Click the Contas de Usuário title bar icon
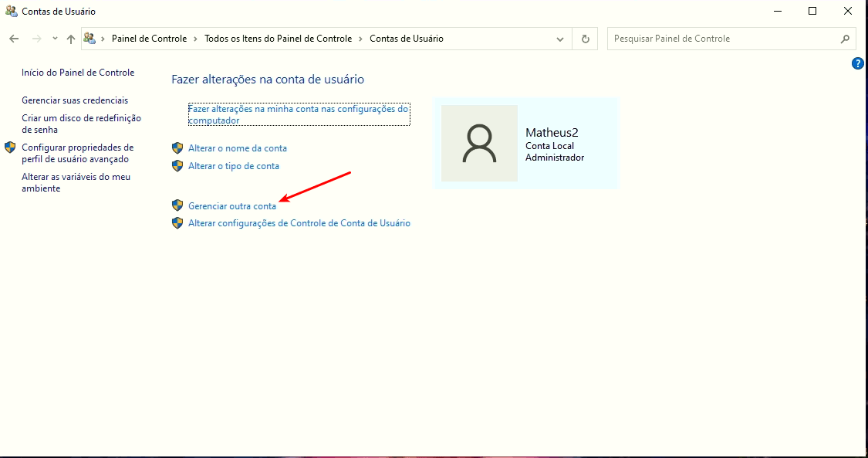 click(x=11, y=11)
